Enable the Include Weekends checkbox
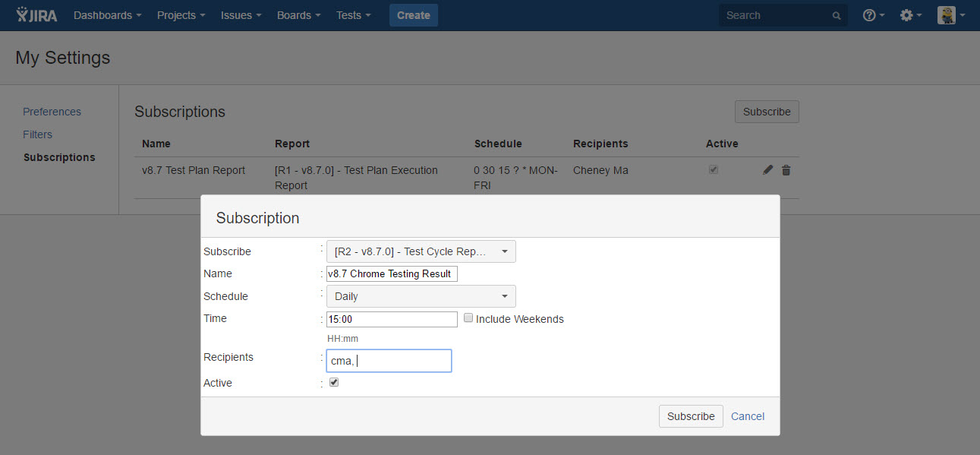This screenshot has height=455, width=980. coord(468,318)
